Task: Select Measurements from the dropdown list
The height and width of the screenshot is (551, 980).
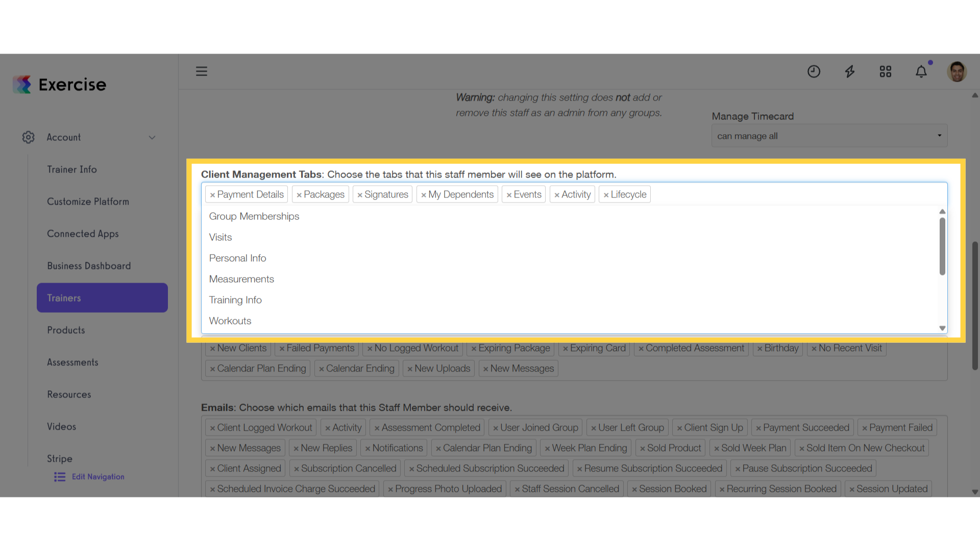Action: click(570, 279)
